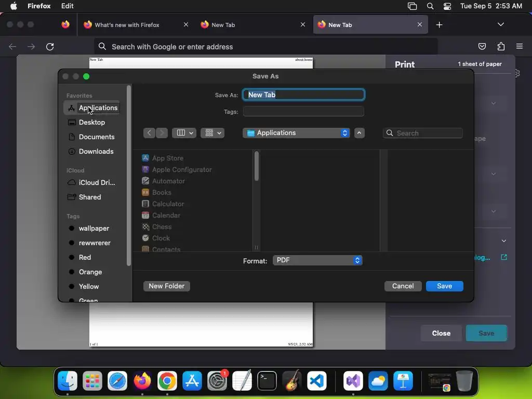List all tabs with the chevron
The width and height of the screenshot is (532, 399).
click(x=500, y=24)
